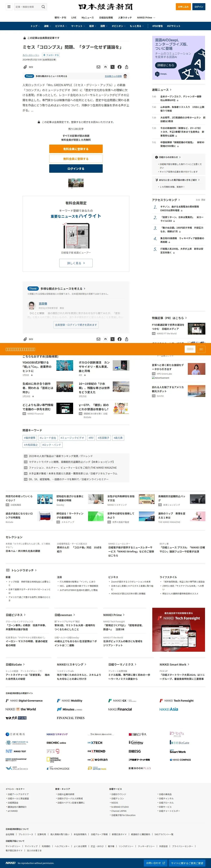
Task: Share on X icon under the headline
Action: coord(113,67)
